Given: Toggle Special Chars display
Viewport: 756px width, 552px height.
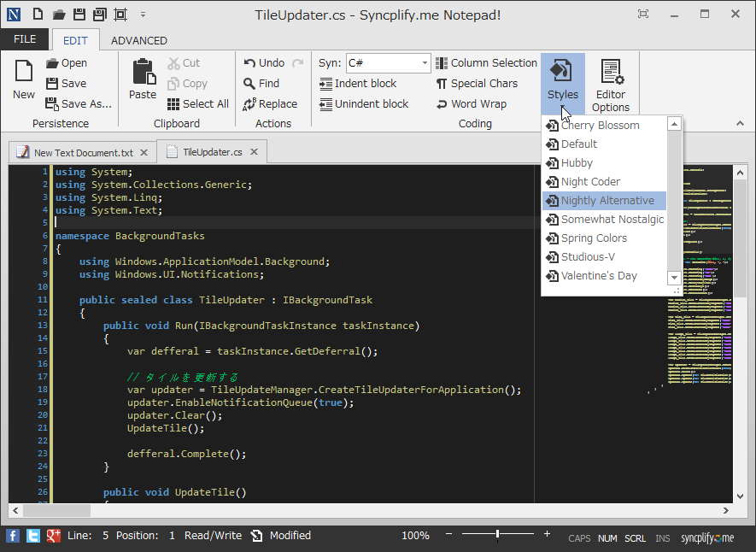Looking at the screenshot, I should pos(476,84).
